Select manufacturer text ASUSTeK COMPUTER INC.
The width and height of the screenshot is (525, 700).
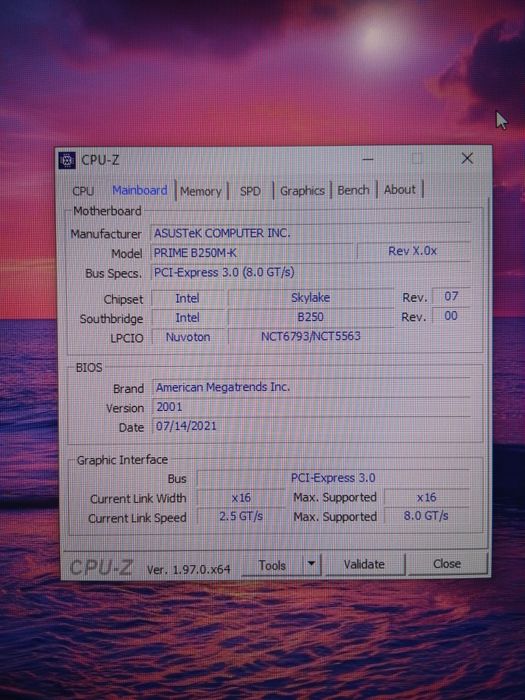pyautogui.click(x=222, y=233)
